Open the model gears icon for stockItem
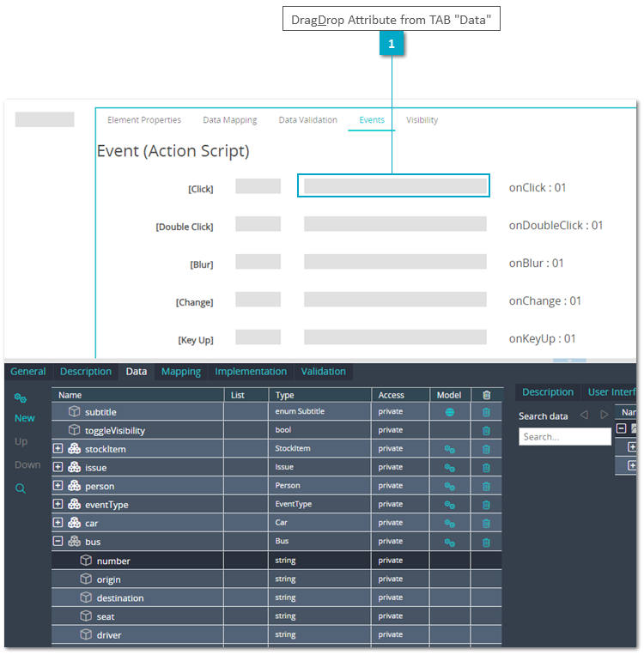The image size is (644, 655). [450, 450]
